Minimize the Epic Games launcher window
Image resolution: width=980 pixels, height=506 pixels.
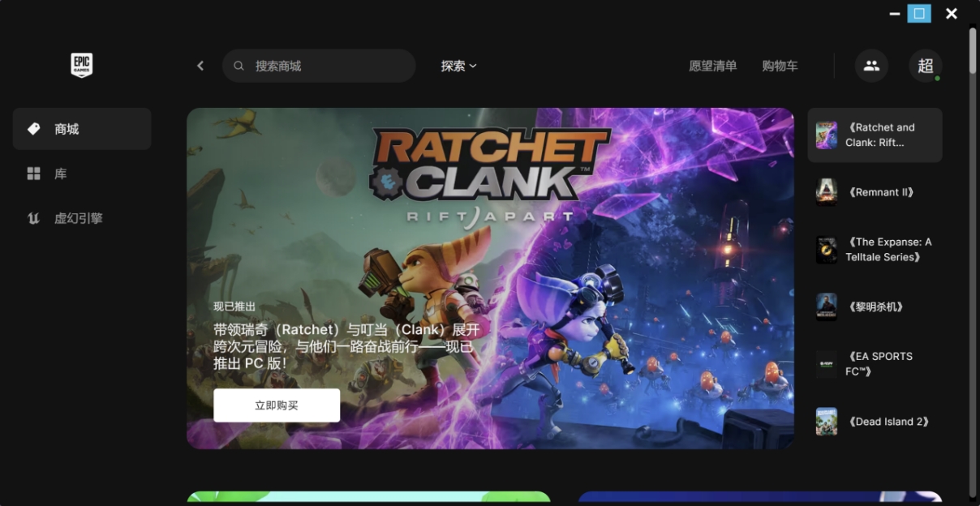coord(895,14)
